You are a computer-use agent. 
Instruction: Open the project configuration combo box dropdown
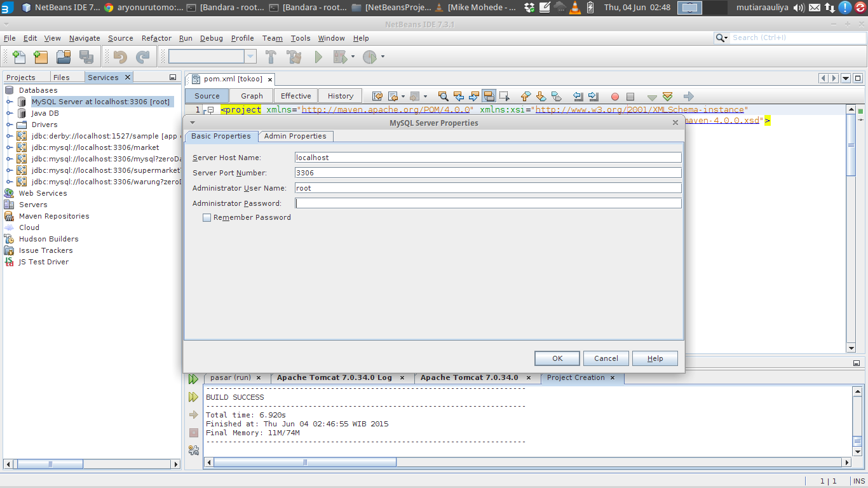click(250, 57)
